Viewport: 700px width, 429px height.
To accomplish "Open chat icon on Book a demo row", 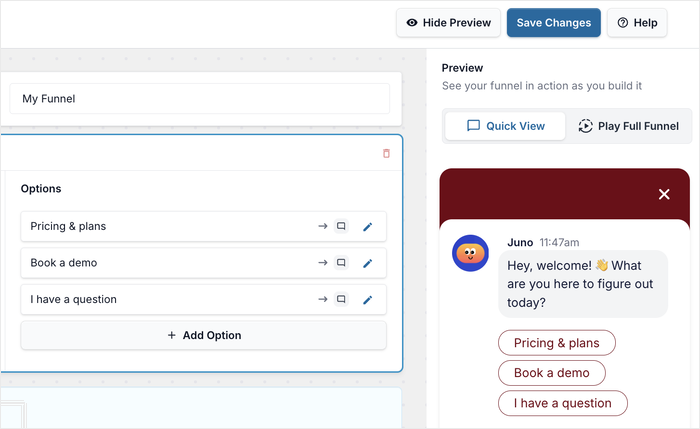I will pyautogui.click(x=341, y=263).
